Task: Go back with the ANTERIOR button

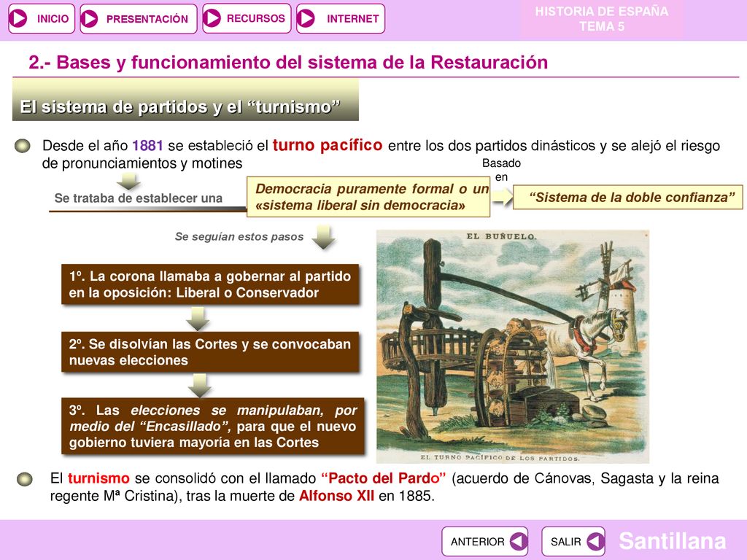Action: pyautogui.click(x=484, y=542)
